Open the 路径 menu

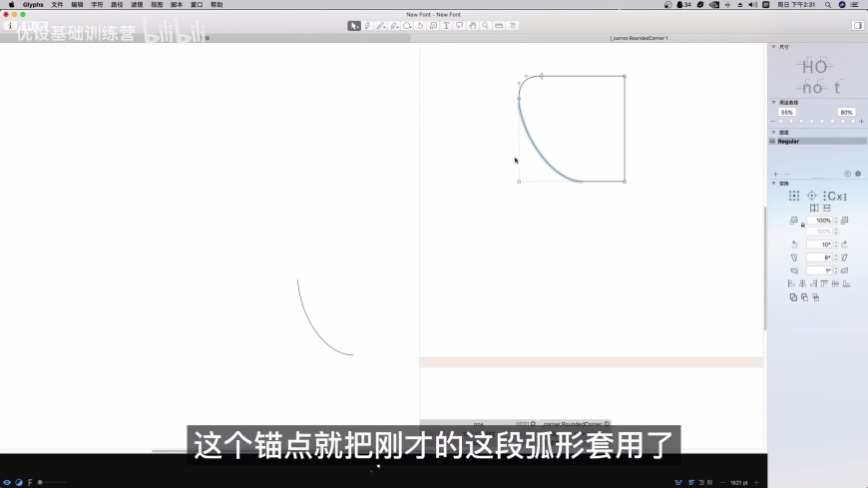117,4
